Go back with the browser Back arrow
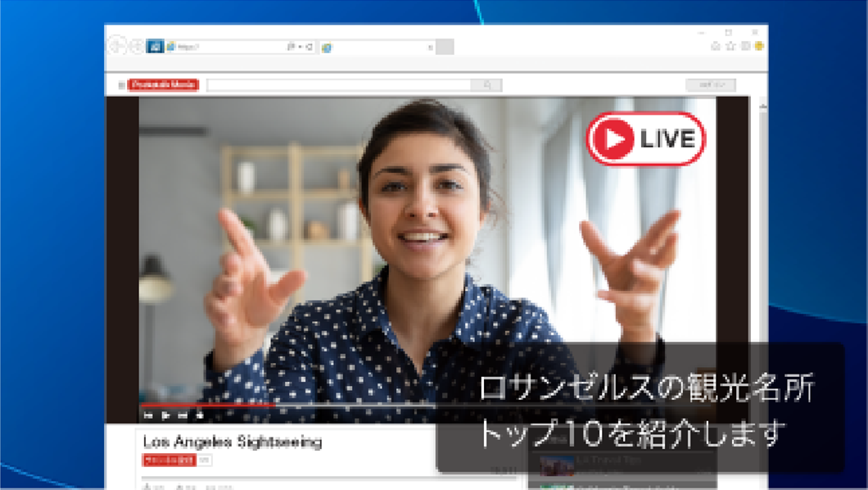 click(x=116, y=46)
